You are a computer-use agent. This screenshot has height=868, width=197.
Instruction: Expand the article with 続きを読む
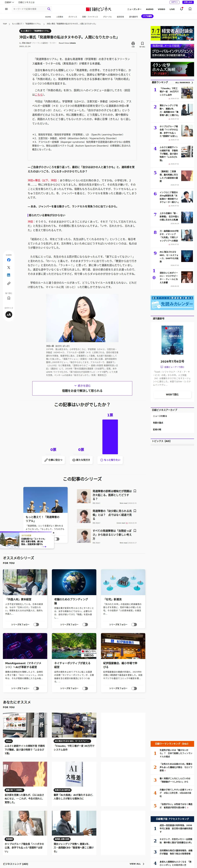[82, 388]
